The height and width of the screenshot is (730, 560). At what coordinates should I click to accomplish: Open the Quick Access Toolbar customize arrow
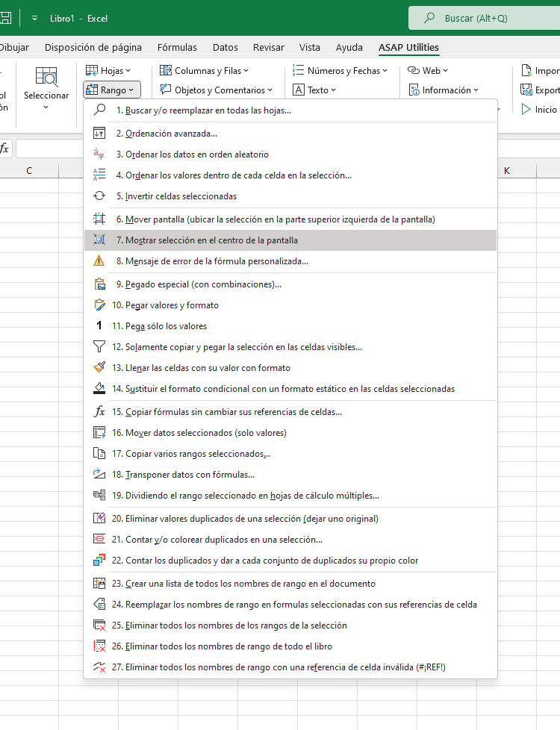(x=34, y=18)
